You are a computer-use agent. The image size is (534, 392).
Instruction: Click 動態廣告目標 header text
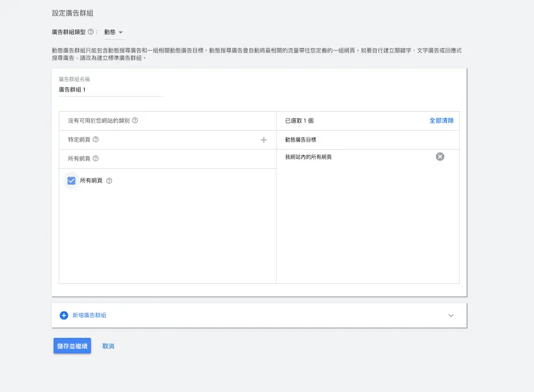301,140
